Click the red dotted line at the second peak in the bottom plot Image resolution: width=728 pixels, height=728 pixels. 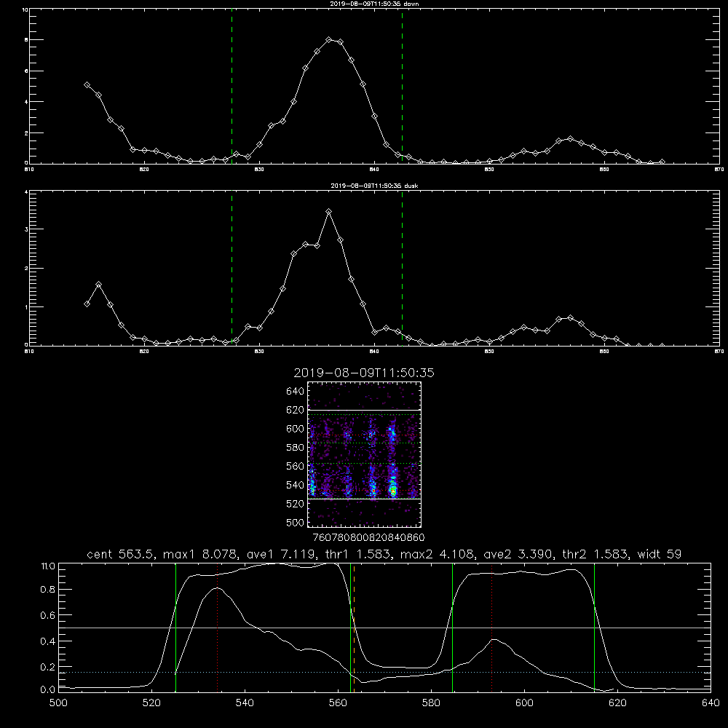pos(491,627)
